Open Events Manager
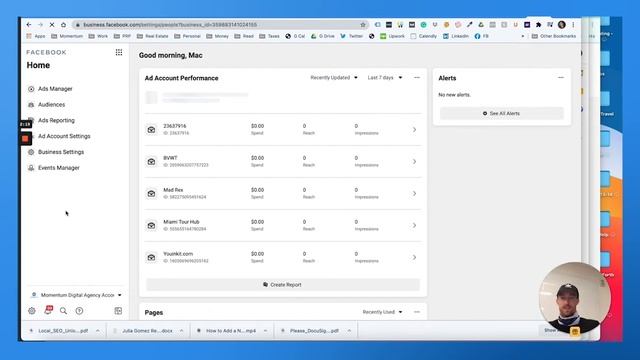640x360 pixels. point(59,168)
